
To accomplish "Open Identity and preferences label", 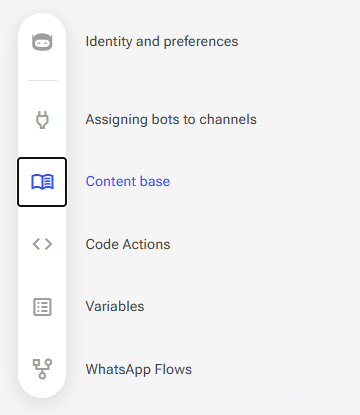I will coord(162,42).
